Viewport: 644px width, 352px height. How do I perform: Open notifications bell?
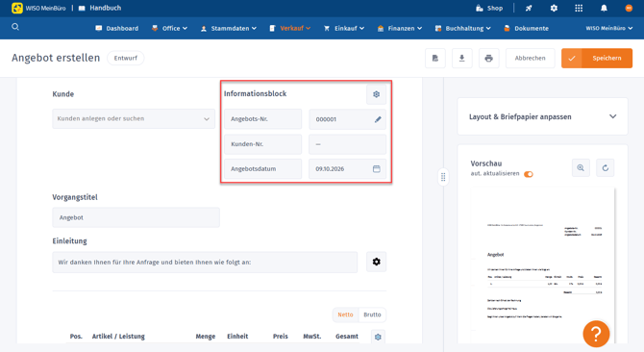(x=604, y=8)
